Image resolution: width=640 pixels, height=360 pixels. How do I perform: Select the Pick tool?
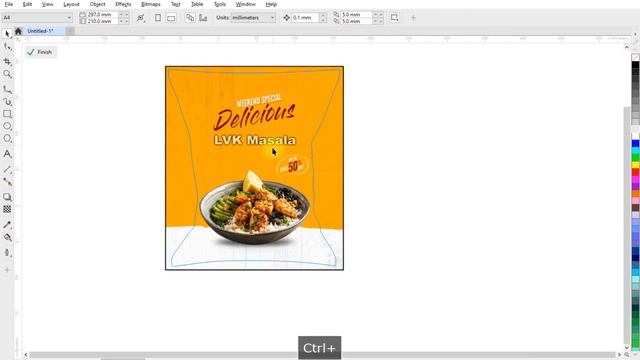click(7, 34)
